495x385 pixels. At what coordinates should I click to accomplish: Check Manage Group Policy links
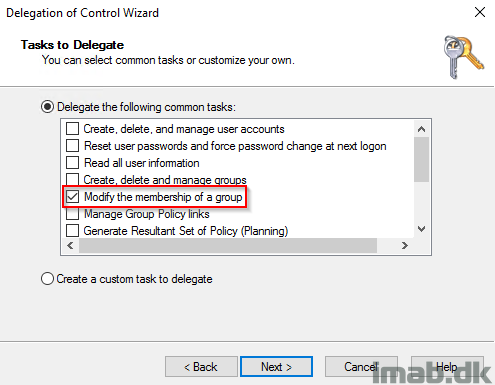tap(72, 214)
